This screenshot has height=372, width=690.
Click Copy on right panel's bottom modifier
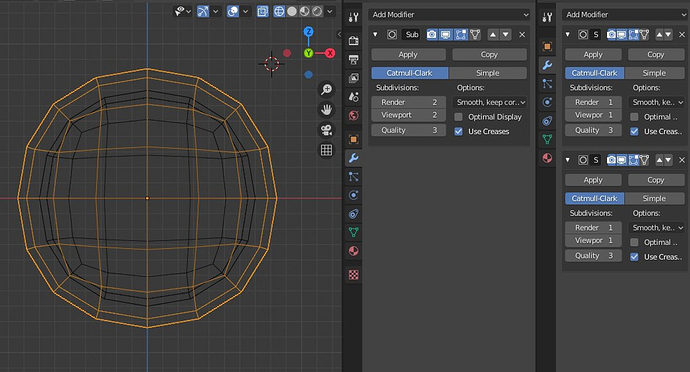(x=656, y=180)
